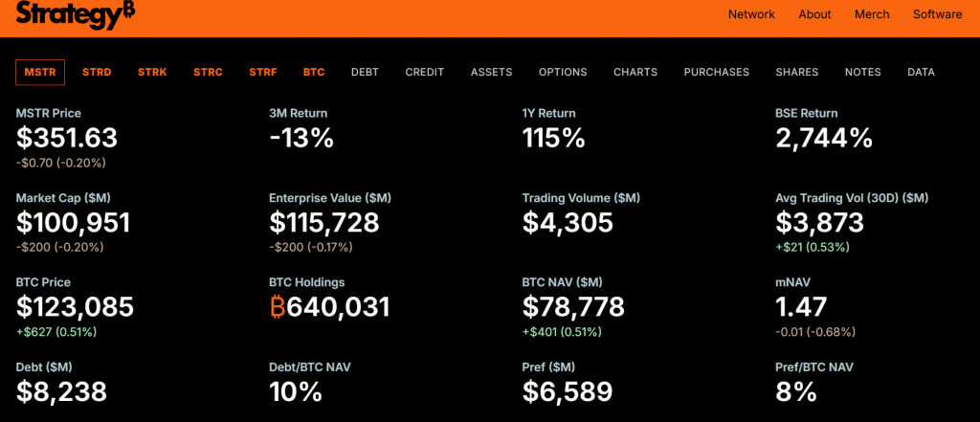Image resolution: width=980 pixels, height=422 pixels.
Task: Switch to the STRD tab
Action: [x=97, y=72]
